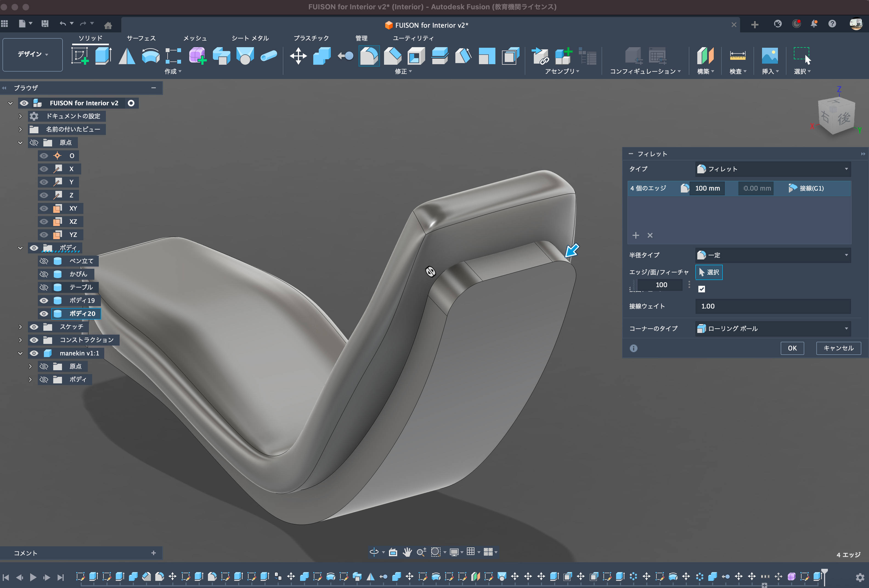Click the Extrude tool icon
869x588 pixels.
pyautogui.click(x=103, y=56)
